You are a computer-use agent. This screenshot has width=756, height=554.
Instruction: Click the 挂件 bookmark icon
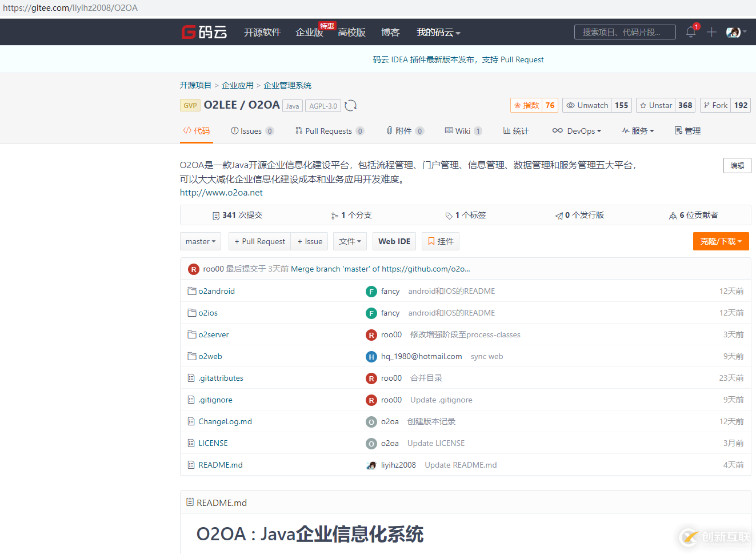(x=431, y=241)
